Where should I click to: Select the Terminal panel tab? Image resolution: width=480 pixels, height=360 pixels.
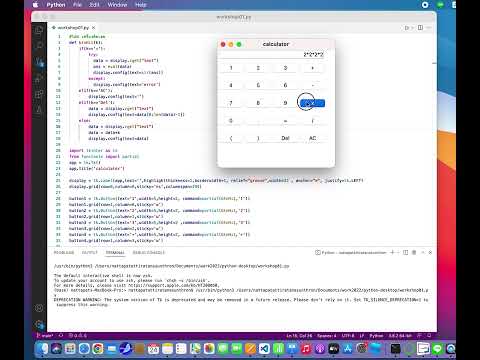[x=115, y=252]
